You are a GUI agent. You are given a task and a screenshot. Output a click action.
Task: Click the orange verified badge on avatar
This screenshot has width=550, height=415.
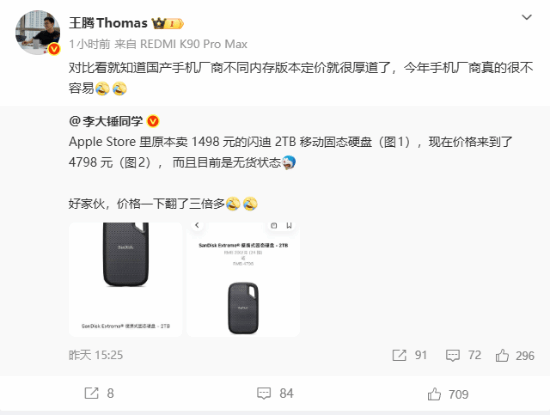point(54,49)
